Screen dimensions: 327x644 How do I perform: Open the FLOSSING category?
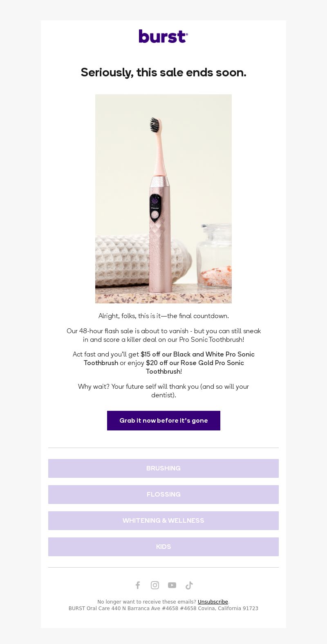(x=163, y=495)
